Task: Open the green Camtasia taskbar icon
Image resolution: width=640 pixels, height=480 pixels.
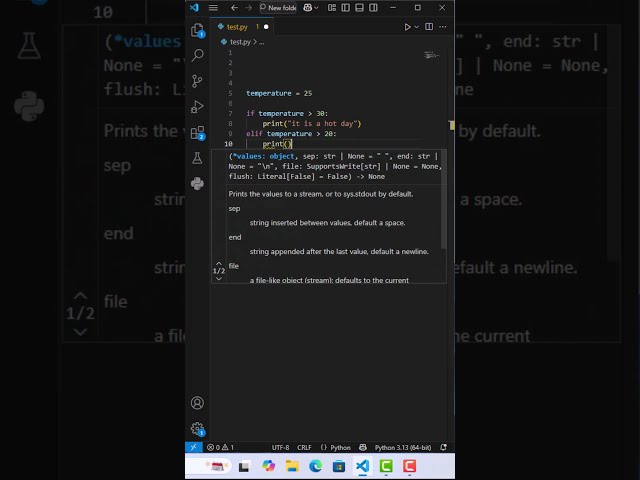Action: 386,466
